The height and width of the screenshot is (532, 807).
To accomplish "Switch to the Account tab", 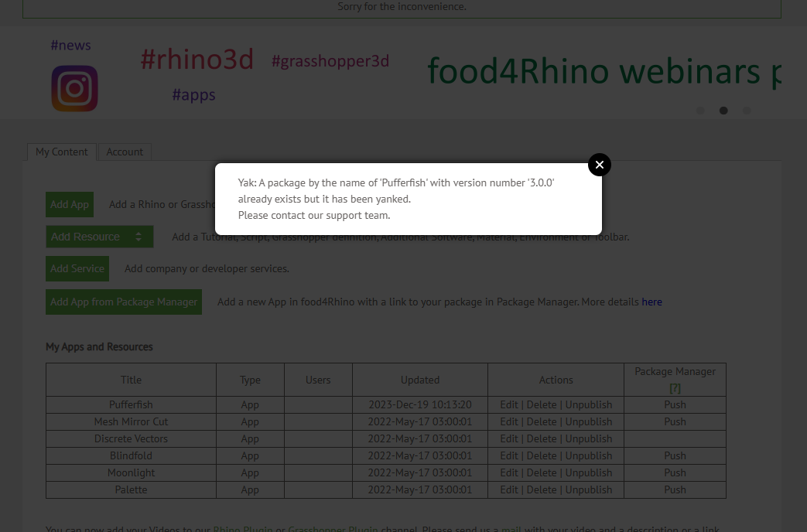I will pyautogui.click(x=125, y=152).
